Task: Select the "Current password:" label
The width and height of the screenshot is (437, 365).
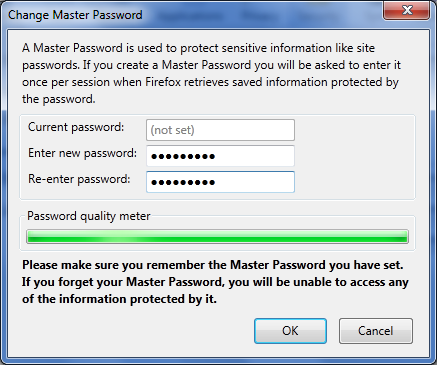Action: tap(76, 127)
